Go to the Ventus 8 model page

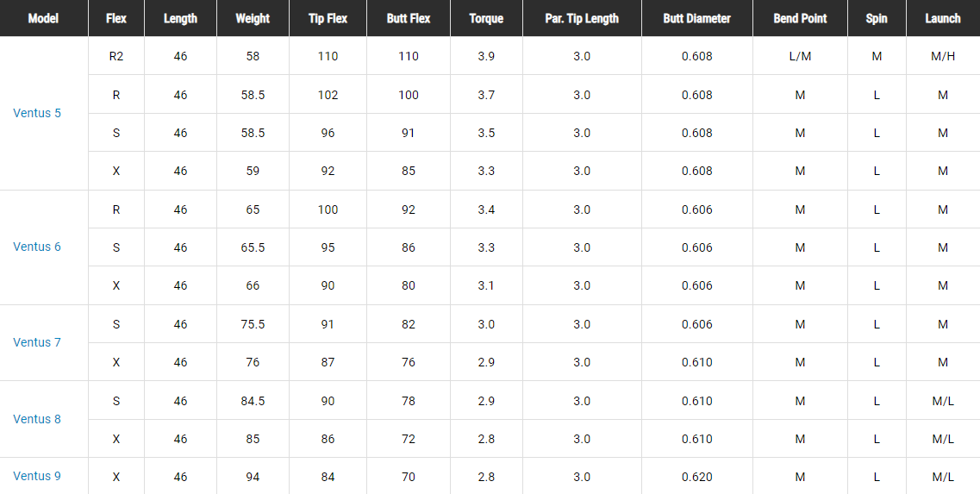(37, 419)
